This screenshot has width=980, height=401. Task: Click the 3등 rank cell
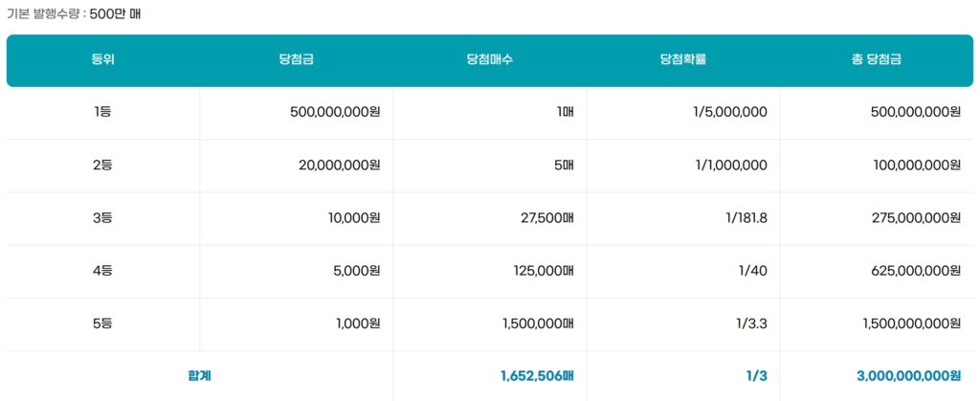point(102,217)
